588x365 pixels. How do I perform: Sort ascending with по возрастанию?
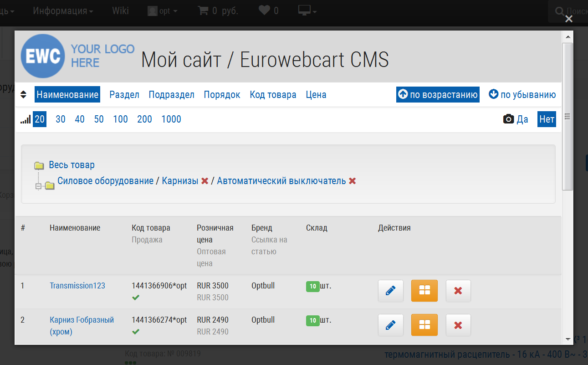coord(438,95)
